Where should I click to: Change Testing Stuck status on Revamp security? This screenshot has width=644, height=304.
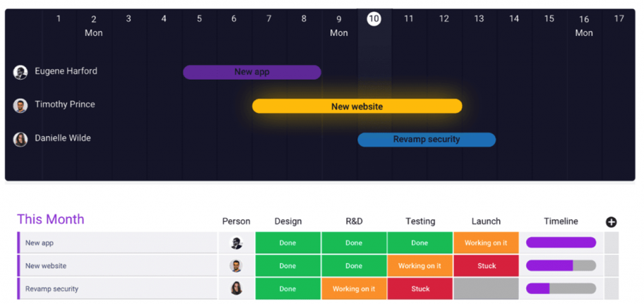(420, 288)
